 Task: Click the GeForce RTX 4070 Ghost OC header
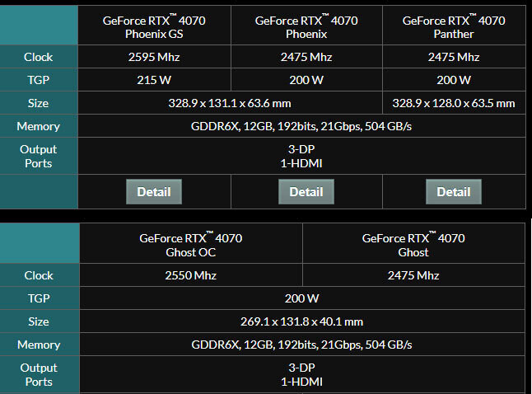click(190, 245)
